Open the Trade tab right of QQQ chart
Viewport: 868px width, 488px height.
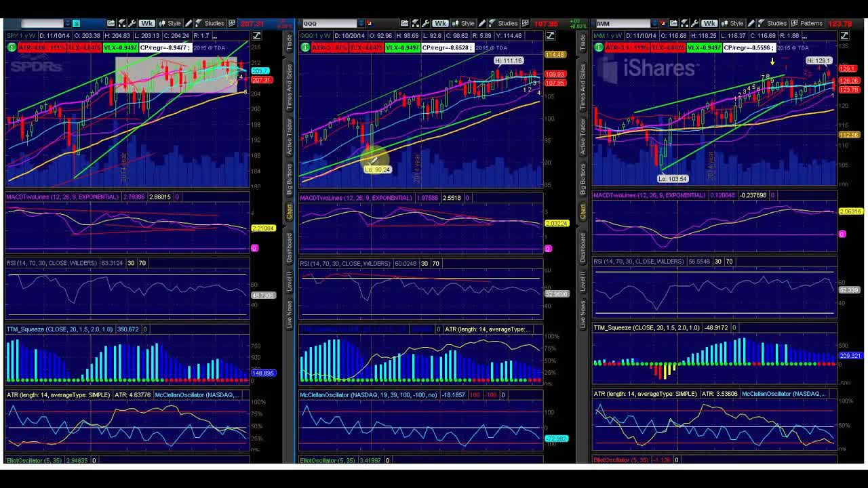(x=582, y=42)
